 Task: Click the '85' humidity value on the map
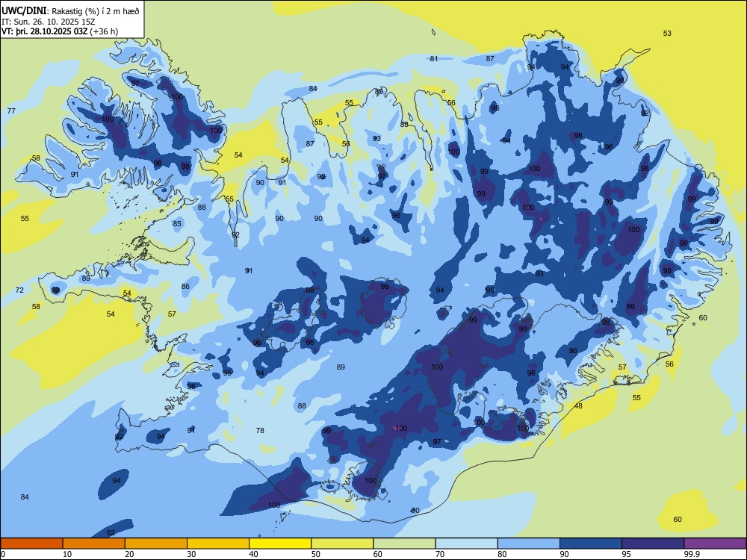click(x=177, y=223)
